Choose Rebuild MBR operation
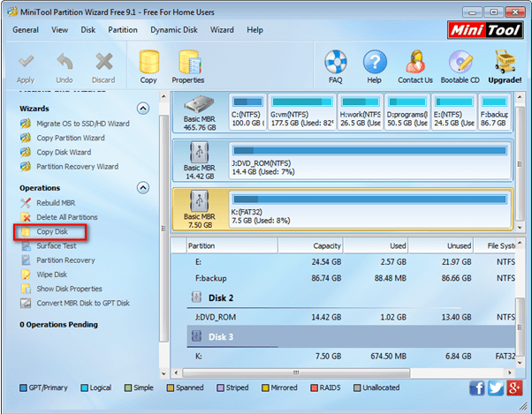This screenshot has height=414, width=532. [x=48, y=203]
